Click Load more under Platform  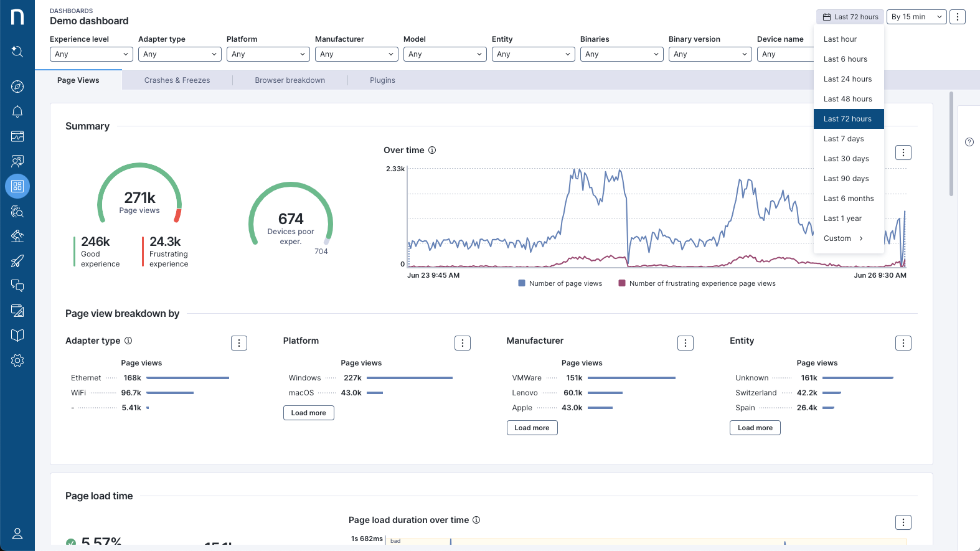tap(308, 413)
